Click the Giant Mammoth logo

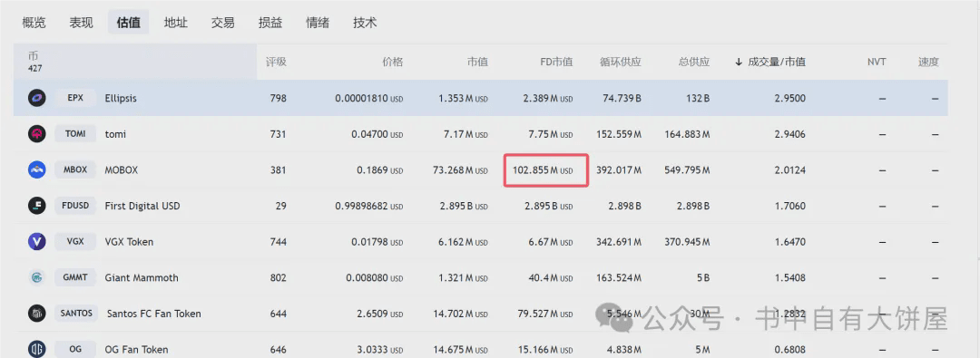[37, 277]
